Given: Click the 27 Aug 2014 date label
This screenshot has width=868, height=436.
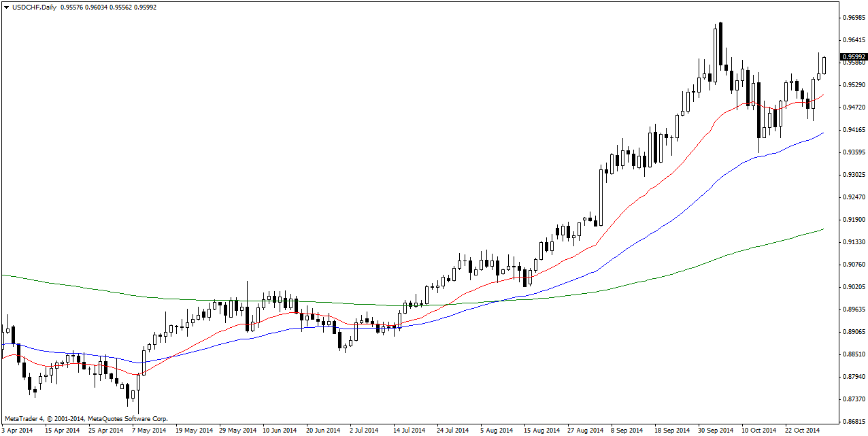Looking at the screenshot, I should point(586,431).
